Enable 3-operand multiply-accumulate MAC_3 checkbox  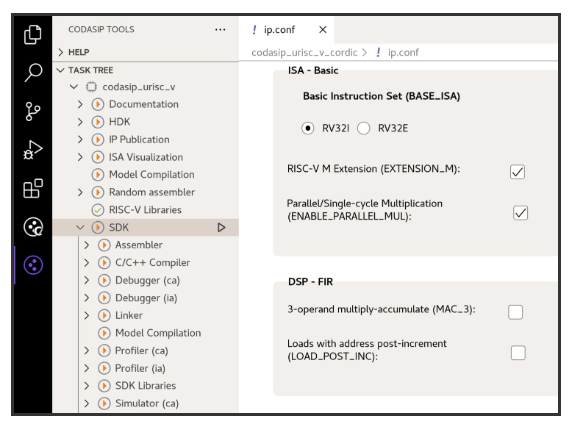pos(515,312)
